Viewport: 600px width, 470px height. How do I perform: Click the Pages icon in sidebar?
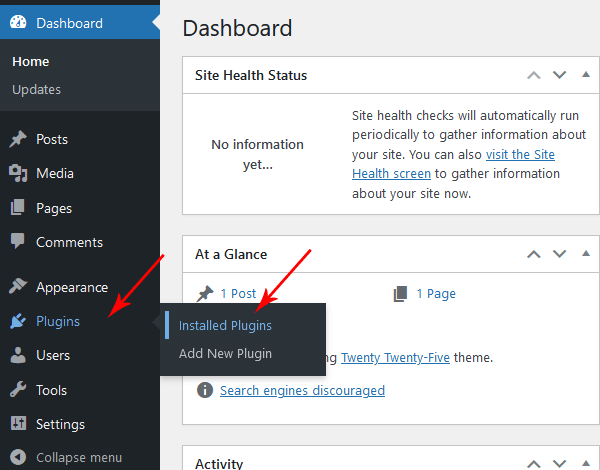[x=18, y=208]
